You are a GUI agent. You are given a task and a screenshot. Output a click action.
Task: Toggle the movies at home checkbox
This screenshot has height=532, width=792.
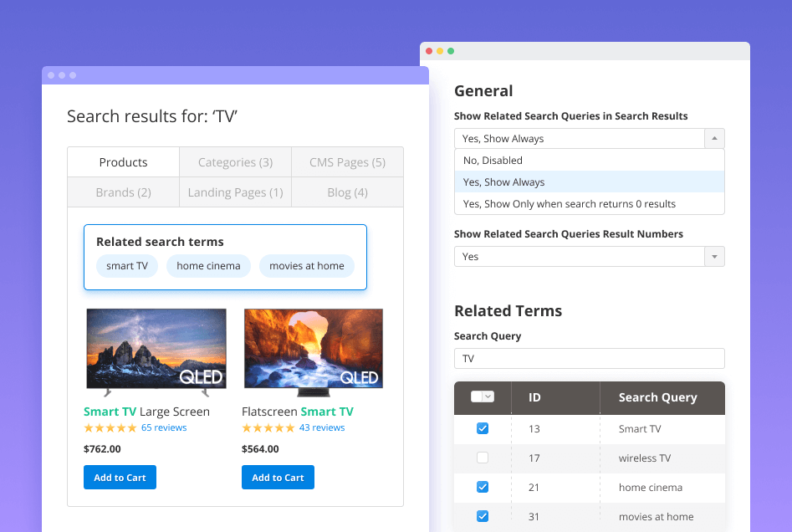pyautogui.click(x=483, y=517)
